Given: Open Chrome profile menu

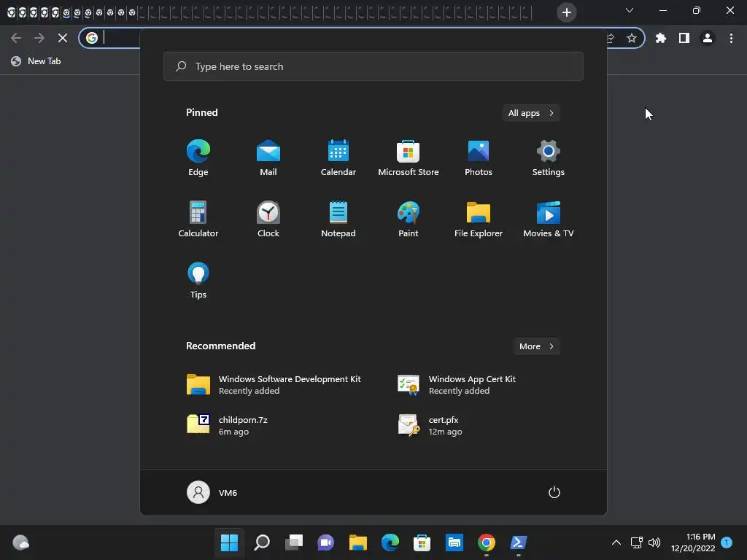Looking at the screenshot, I should pos(708,38).
